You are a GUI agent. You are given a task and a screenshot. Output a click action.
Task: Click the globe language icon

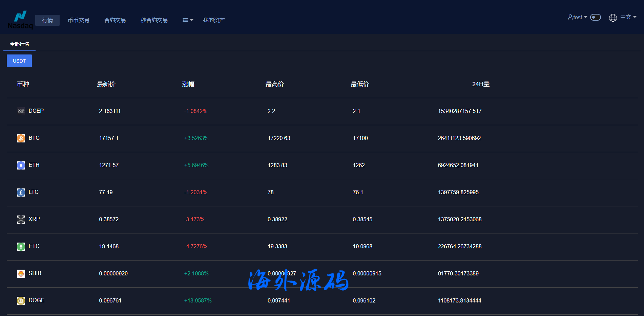pos(613,18)
